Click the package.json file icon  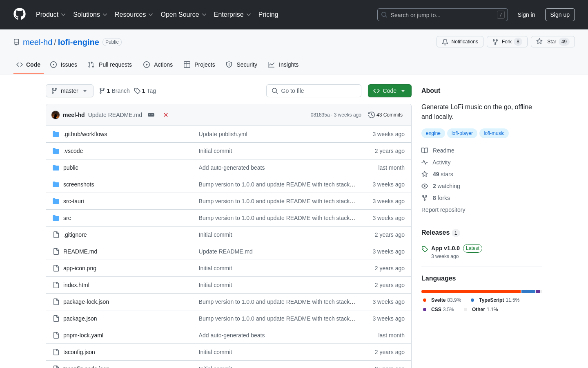[x=56, y=319]
